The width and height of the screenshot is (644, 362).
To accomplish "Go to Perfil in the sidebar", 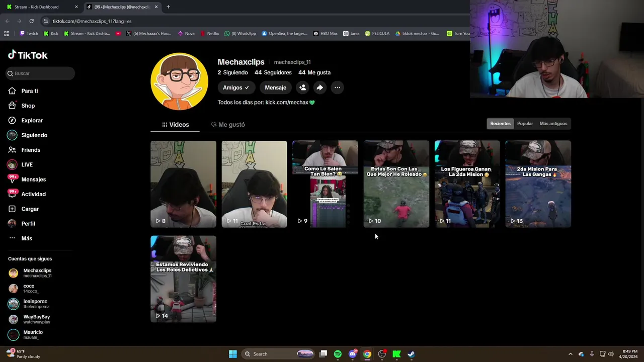I will (22, 224).
